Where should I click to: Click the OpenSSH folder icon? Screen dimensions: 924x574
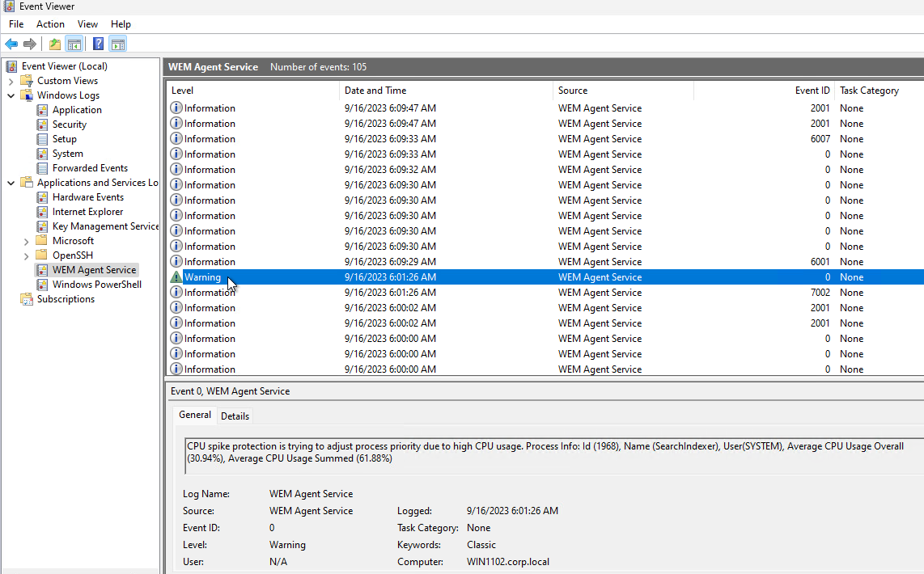tap(41, 255)
